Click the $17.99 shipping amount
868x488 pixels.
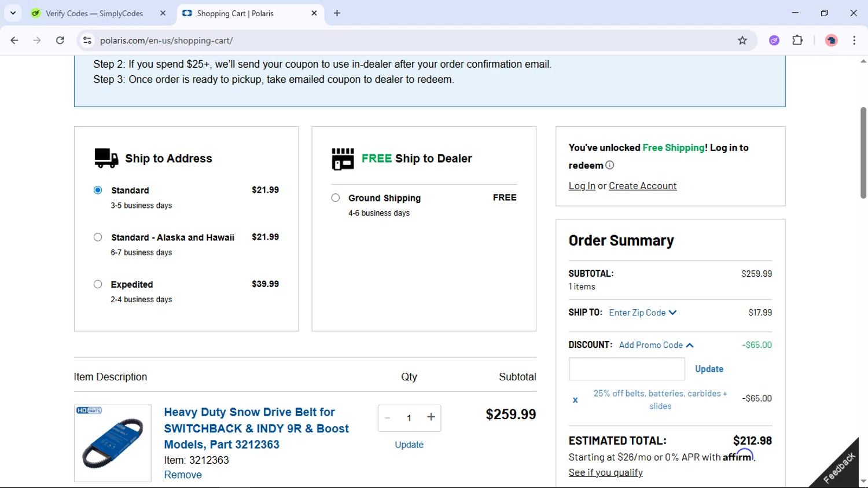click(x=760, y=313)
